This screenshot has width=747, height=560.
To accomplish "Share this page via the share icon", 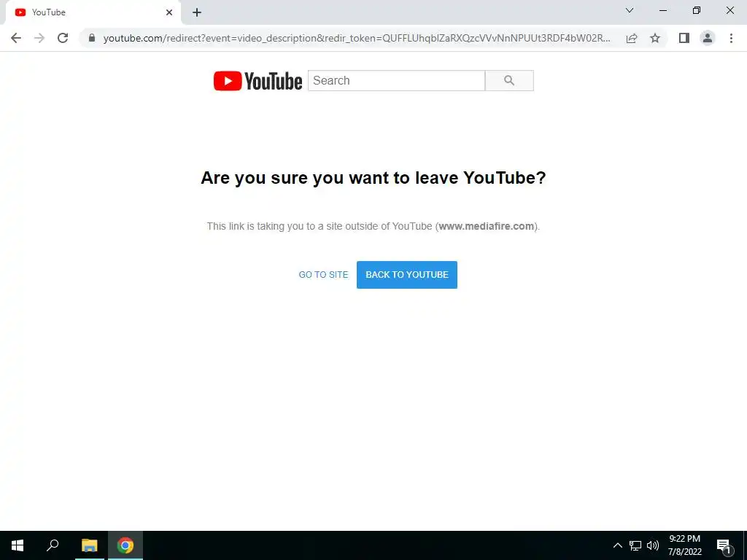I will tap(632, 38).
